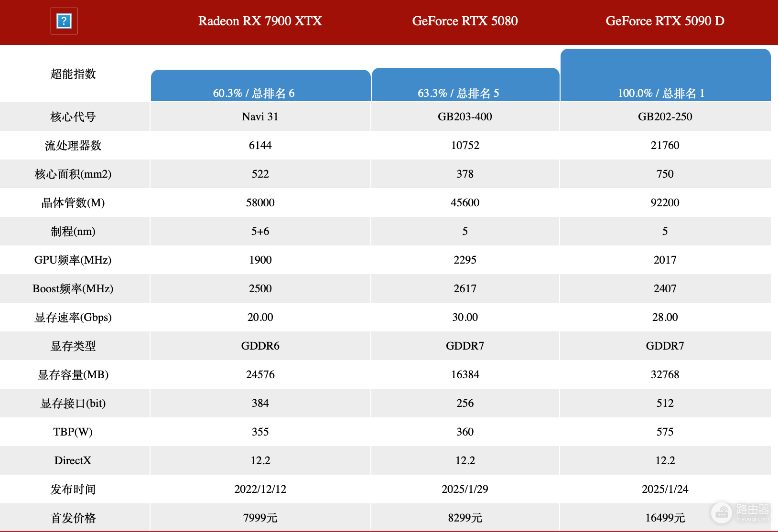778x532 pixels.
Task: Click the luyouqi watermark logo
Action: tap(741, 512)
